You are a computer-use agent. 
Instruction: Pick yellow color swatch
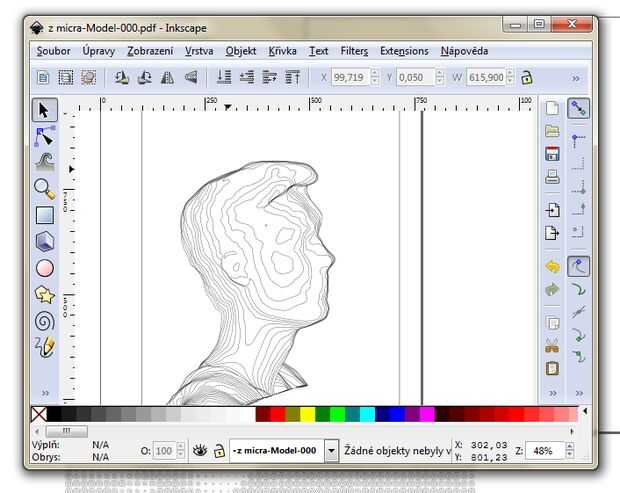308,414
